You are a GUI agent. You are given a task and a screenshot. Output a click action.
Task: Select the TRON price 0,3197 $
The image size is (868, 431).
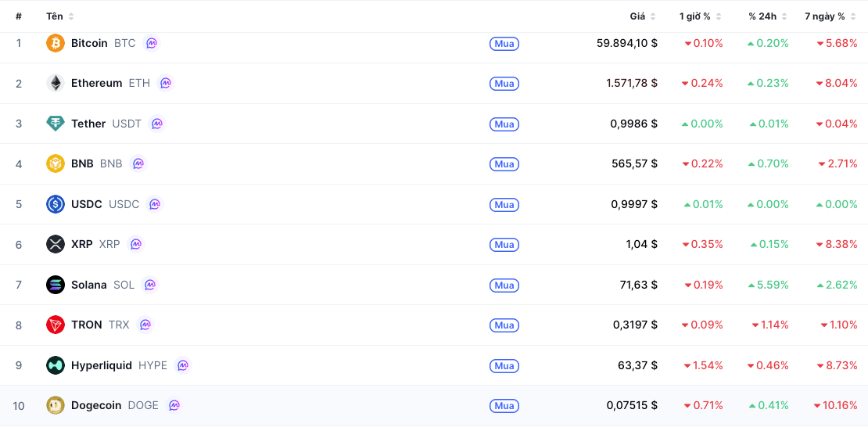point(636,325)
